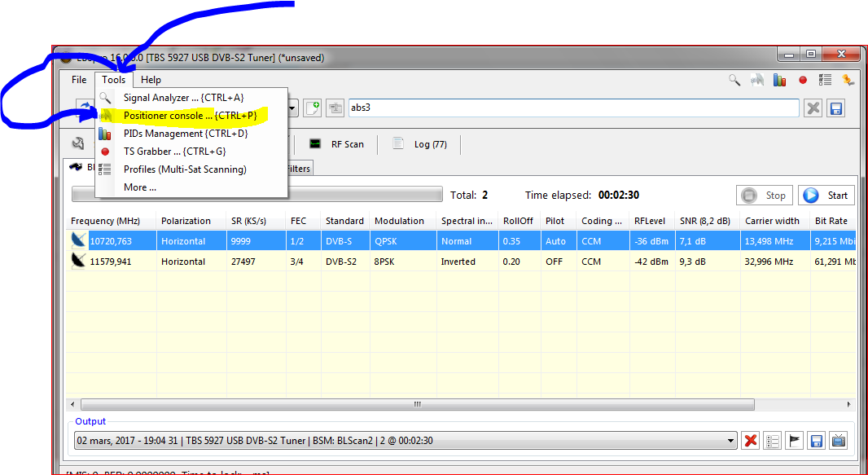Switch to the RF Scan tab
The image size is (868, 475).
(x=337, y=144)
